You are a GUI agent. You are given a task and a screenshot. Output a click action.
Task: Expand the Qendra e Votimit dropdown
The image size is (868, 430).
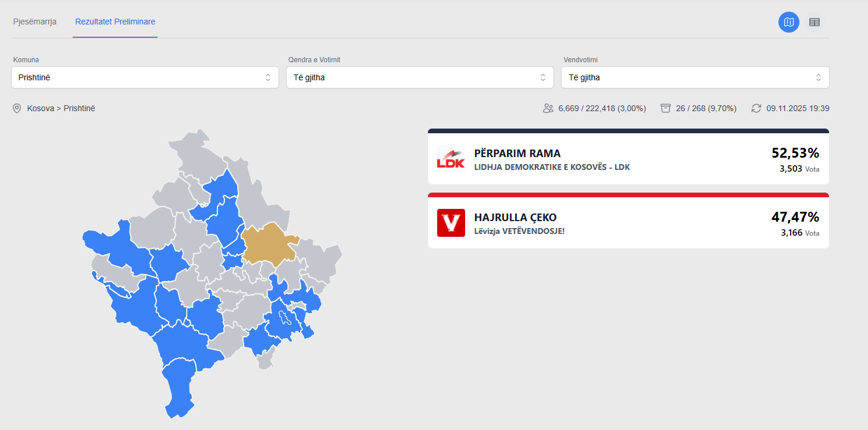(419, 77)
